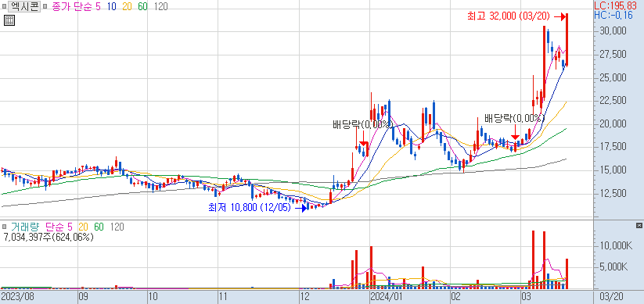Click the 03 month date axis label
The image size is (644, 304).
coord(527,296)
